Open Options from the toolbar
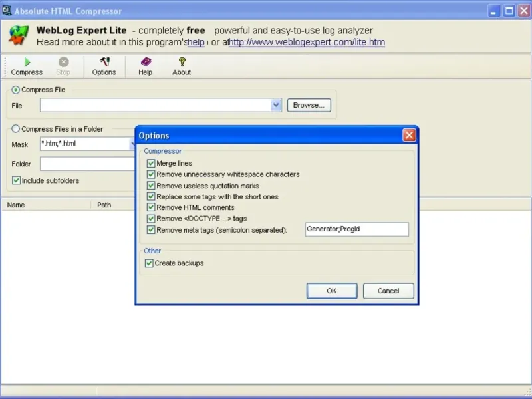The image size is (532, 399). 104,66
